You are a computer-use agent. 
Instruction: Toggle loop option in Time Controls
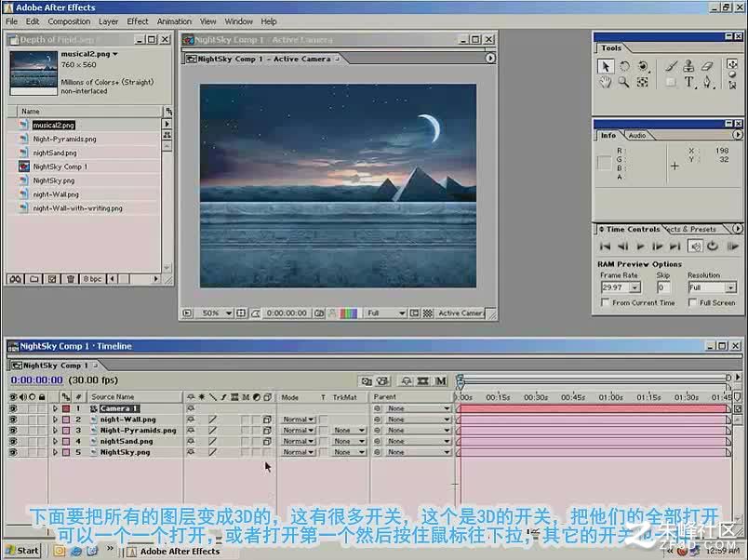[713, 247]
